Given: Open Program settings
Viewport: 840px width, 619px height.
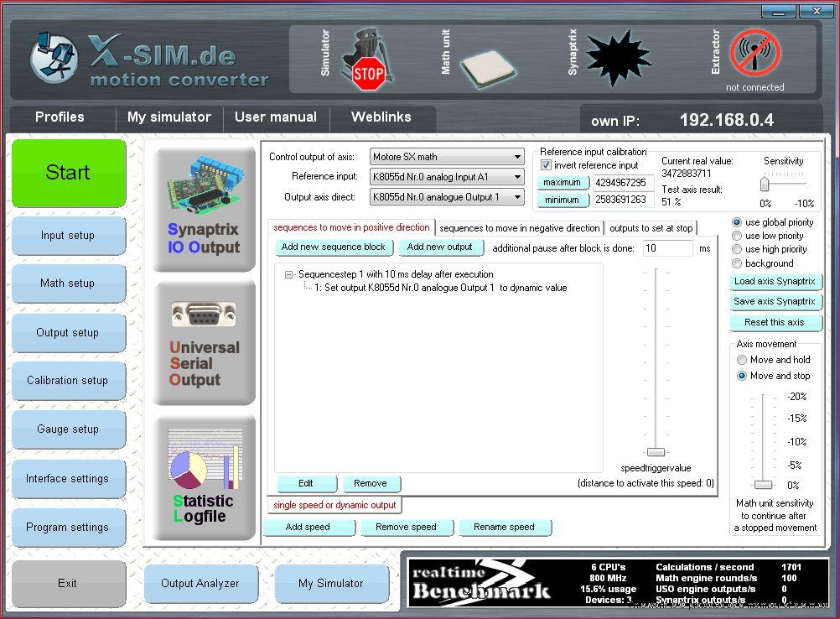Looking at the screenshot, I should tap(68, 528).
